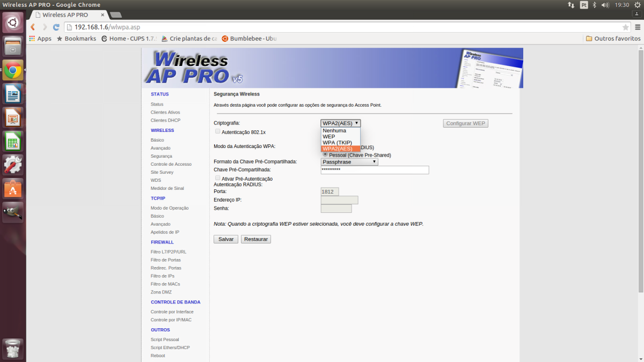Open the Trash in the launcher
This screenshot has height=362, width=644.
click(13, 349)
